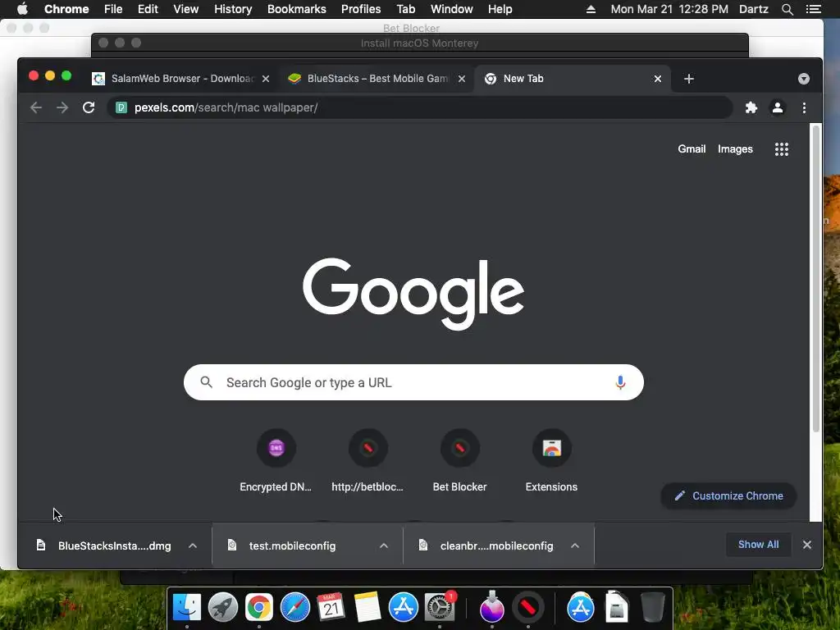The image size is (840, 630).
Task: Start voice search with microphone icon
Action: [620, 382]
